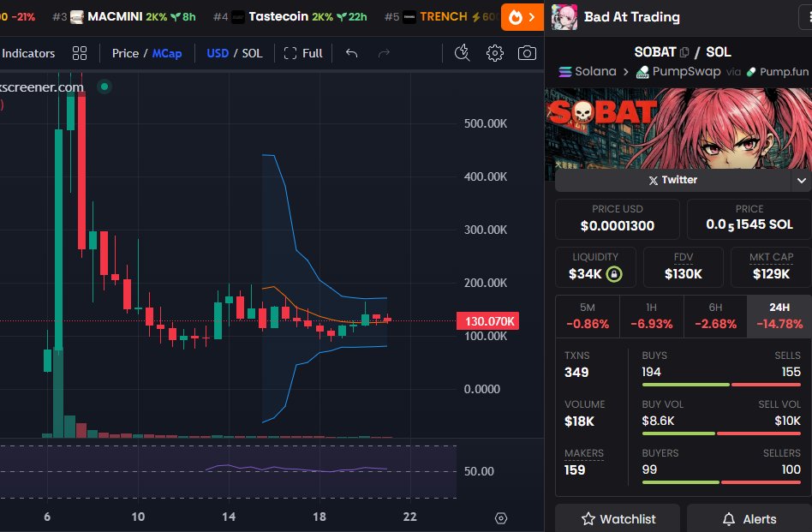Open Alerts for SOBAT

749,518
